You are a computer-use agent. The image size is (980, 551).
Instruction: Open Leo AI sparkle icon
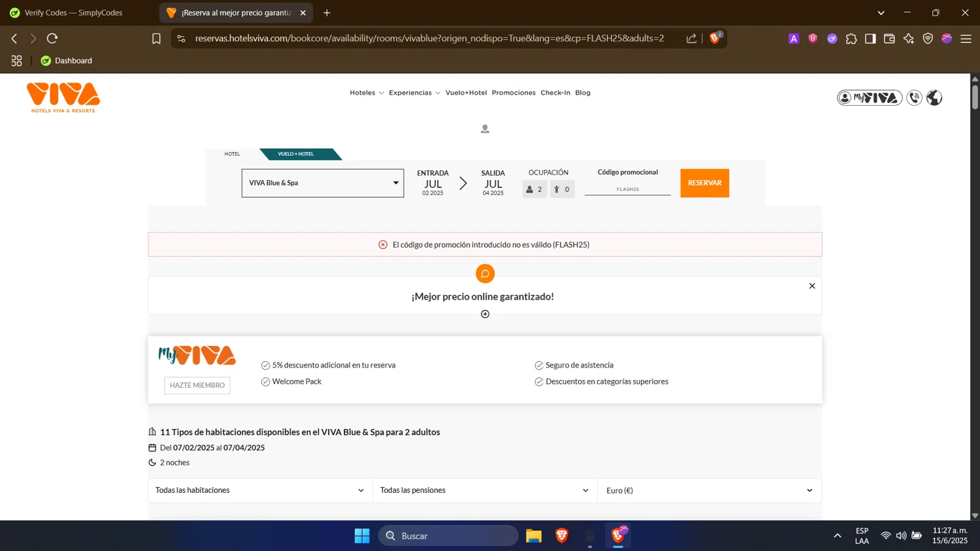click(909, 39)
